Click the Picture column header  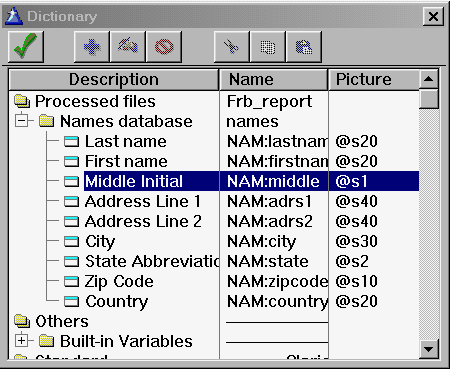coord(374,80)
